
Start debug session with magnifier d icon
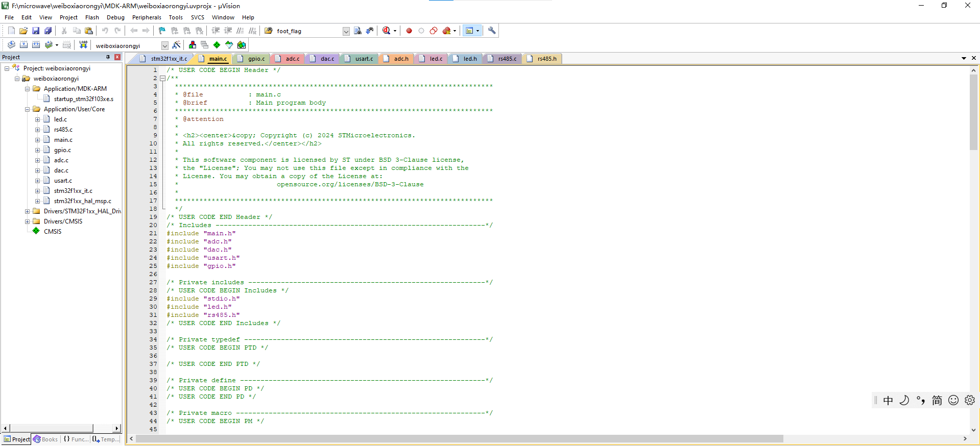pyautogui.click(x=387, y=31)
